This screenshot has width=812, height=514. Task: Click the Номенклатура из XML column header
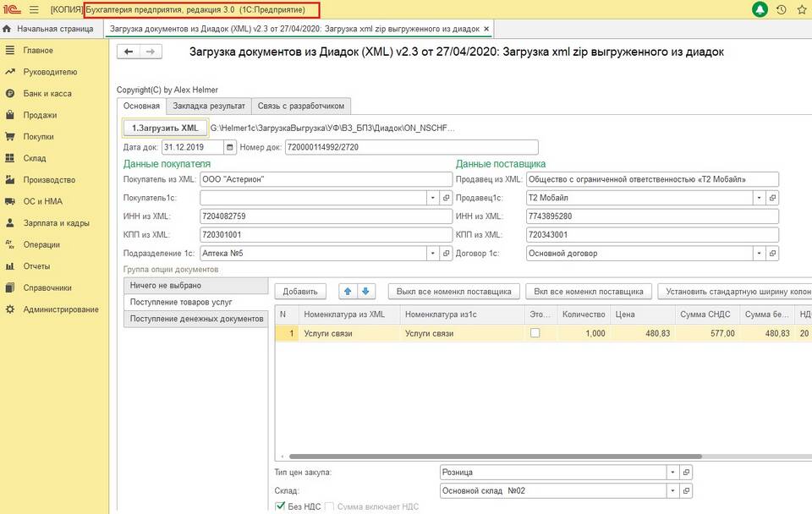coord(349,314)
